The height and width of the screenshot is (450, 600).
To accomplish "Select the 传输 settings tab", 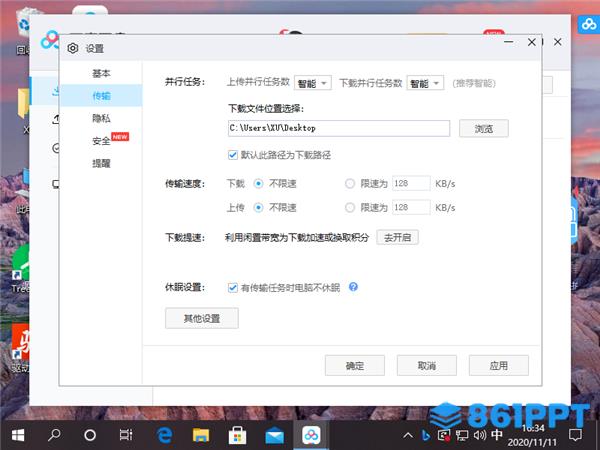I will point(101,96).
